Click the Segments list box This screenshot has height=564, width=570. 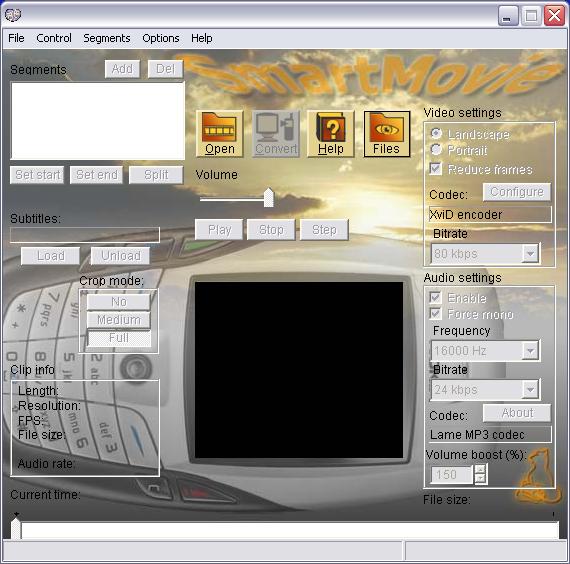coord(98,121)
